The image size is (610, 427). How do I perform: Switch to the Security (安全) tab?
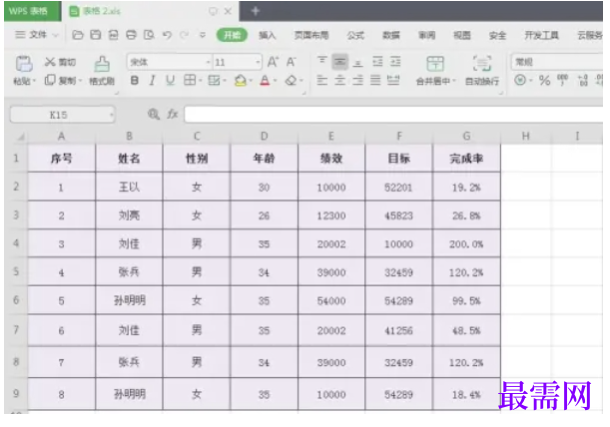498,35
